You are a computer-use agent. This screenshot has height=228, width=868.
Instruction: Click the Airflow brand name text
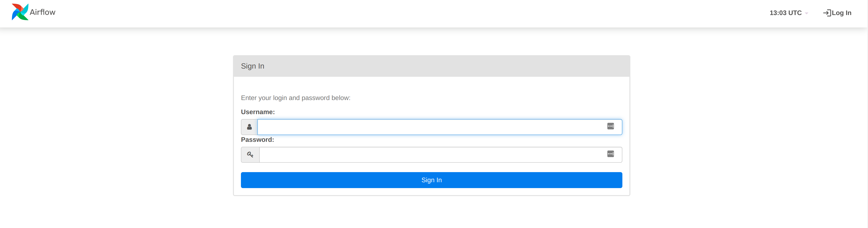42,12
